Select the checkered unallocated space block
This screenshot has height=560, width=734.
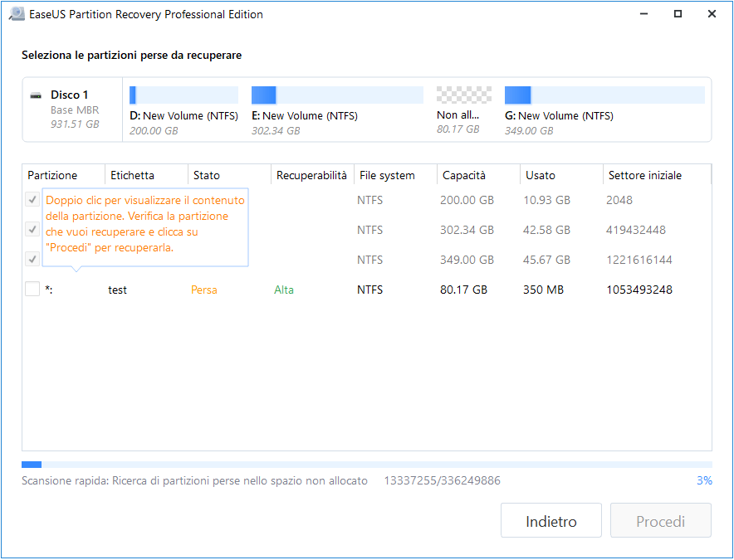tap(464, 95)
